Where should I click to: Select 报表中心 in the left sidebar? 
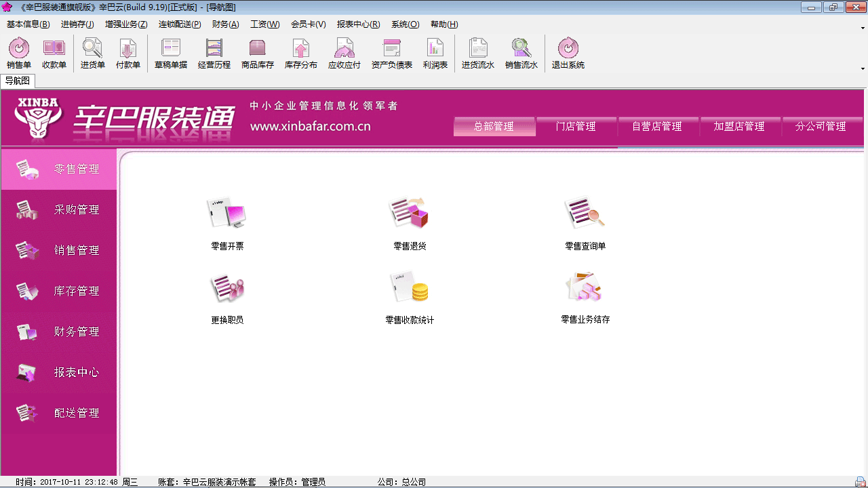click(58, 373)
